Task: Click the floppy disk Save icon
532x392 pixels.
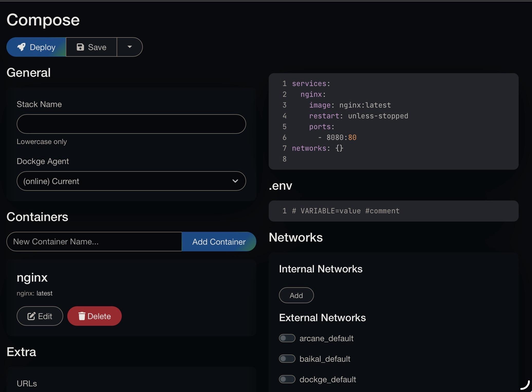Action: (x=80, y=47)
